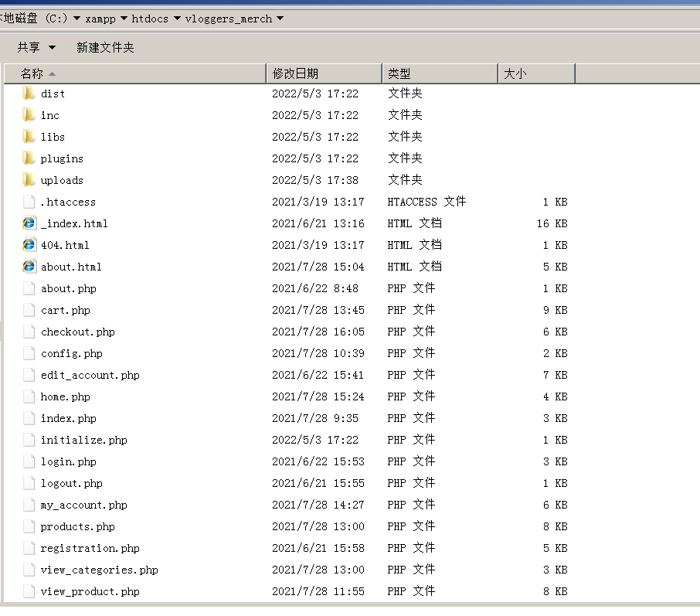Click the logout.php file icon
This screenshot has width=700, height=616.
click(29, 483)
